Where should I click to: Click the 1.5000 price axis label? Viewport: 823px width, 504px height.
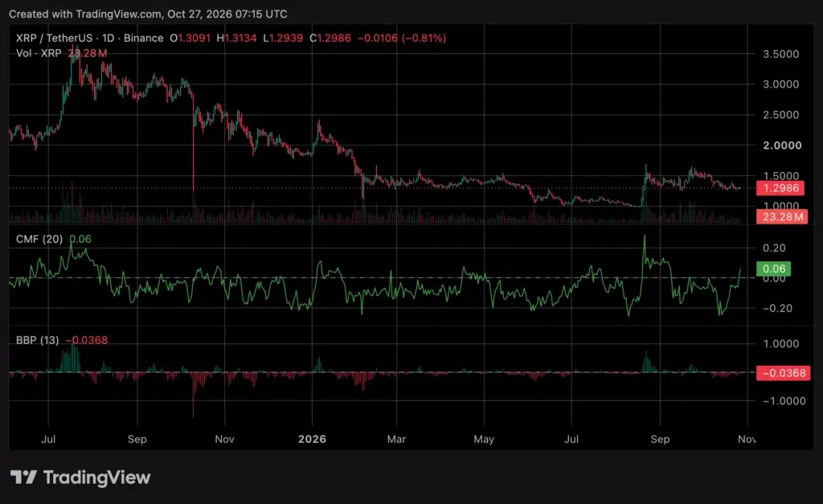(x=780, y=176)
